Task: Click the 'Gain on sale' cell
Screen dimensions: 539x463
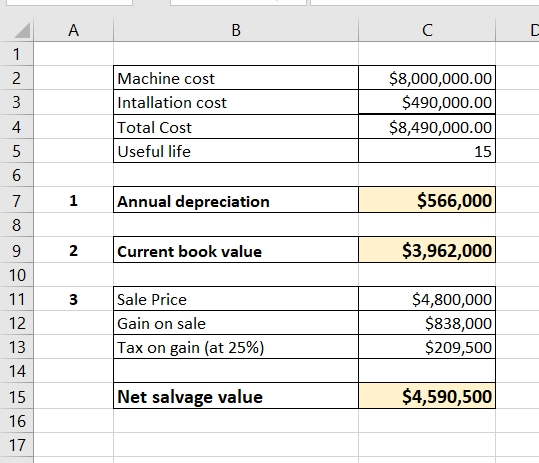Action: 236,323
